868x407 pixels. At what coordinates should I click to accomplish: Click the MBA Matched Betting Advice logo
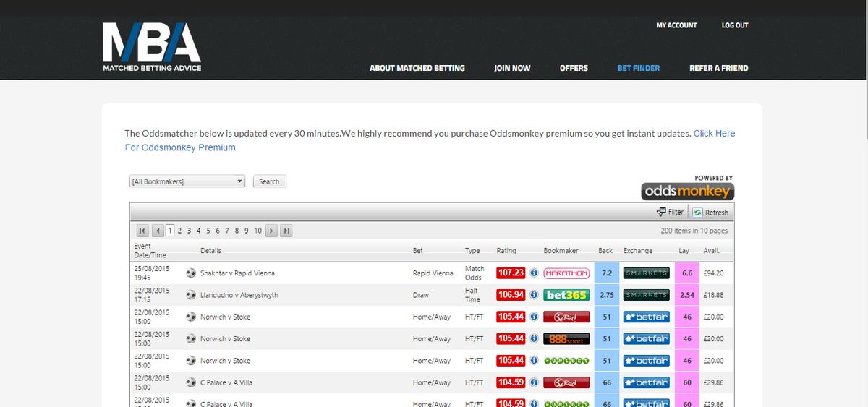click(152, 48)
